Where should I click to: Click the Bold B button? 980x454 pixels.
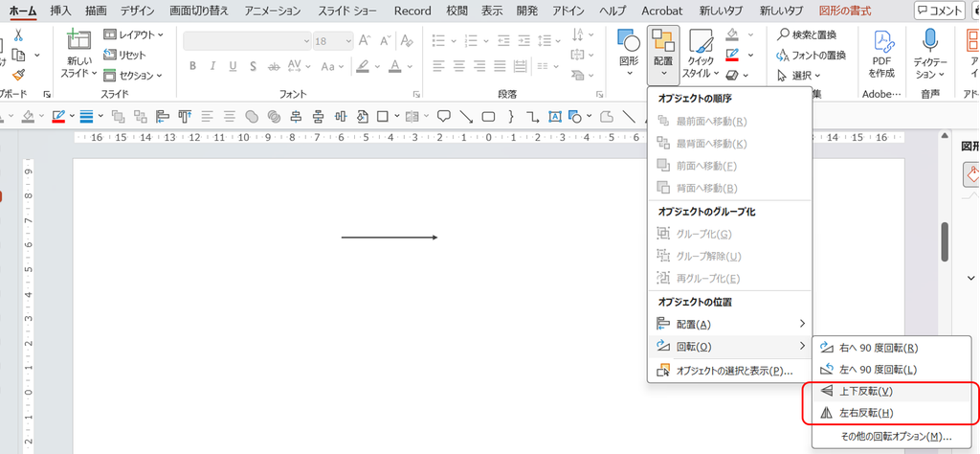click(x=192, y=66)
